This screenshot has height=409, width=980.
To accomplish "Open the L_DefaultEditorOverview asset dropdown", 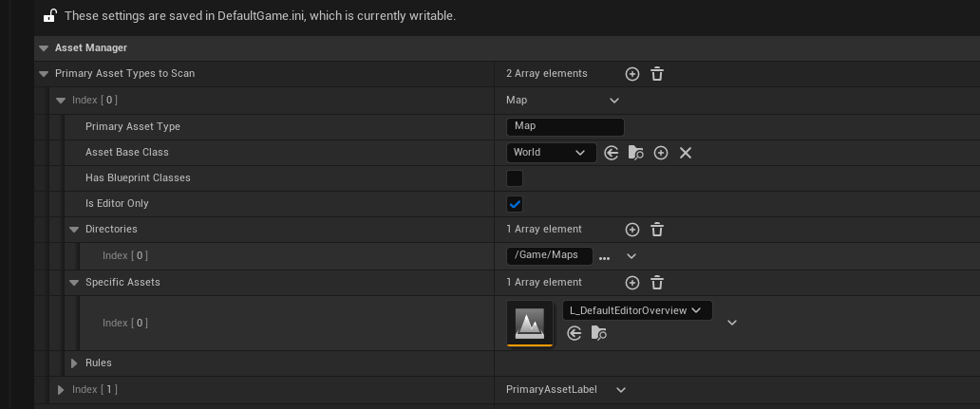I will coord(636,310).
